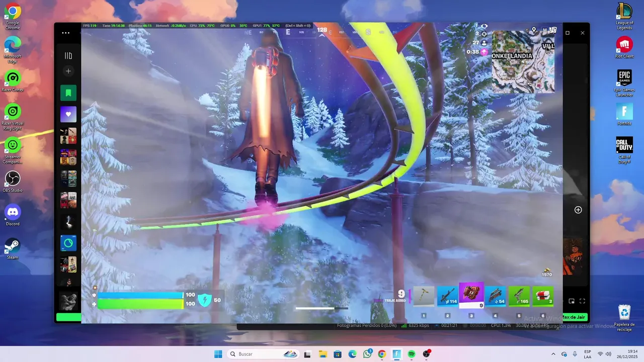The width and height of the screenshot is (644, 362).
Task: Launch Razer Cortex from desktop
Action: [x=13, y=82]
